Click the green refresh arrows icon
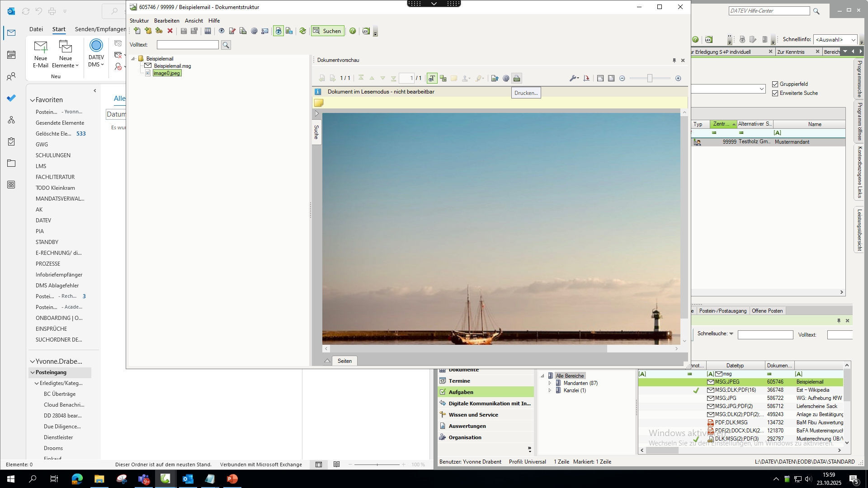Screen dimensions: 868x488 pyautogui.click(x=302, y=31)
